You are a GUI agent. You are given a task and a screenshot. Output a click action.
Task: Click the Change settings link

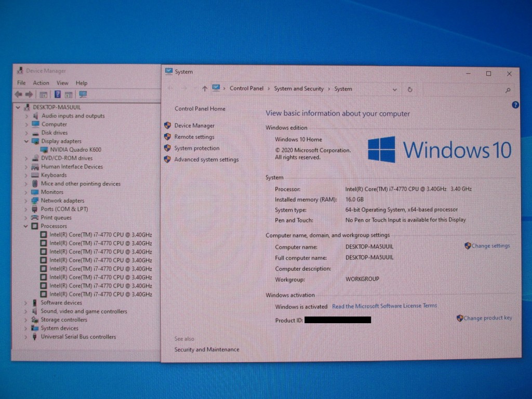click(x=490, y=246)
